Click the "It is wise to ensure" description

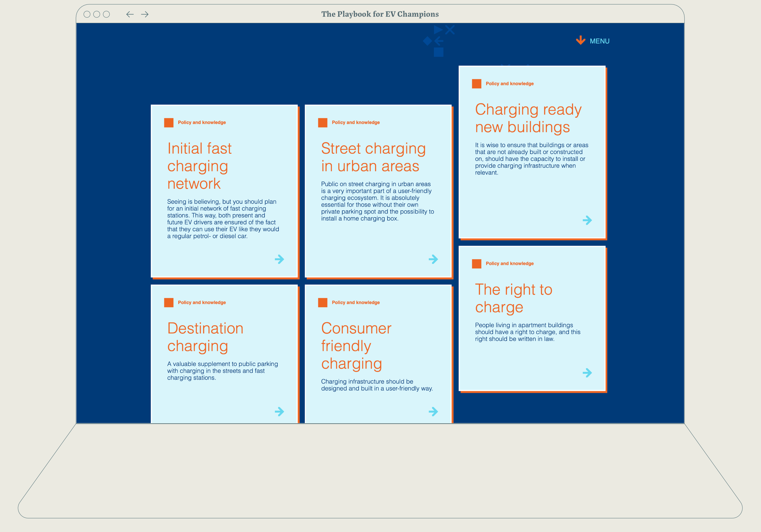[x=532, y=159]
